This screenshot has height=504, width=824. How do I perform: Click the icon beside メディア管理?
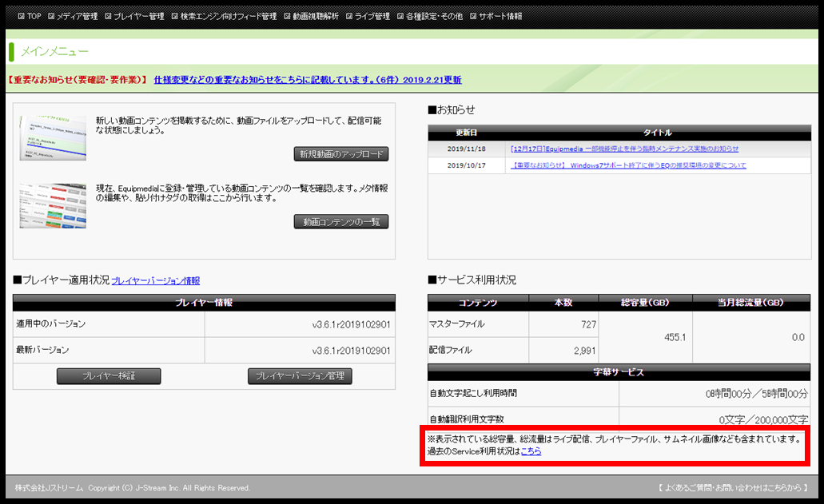pos(51,16)
